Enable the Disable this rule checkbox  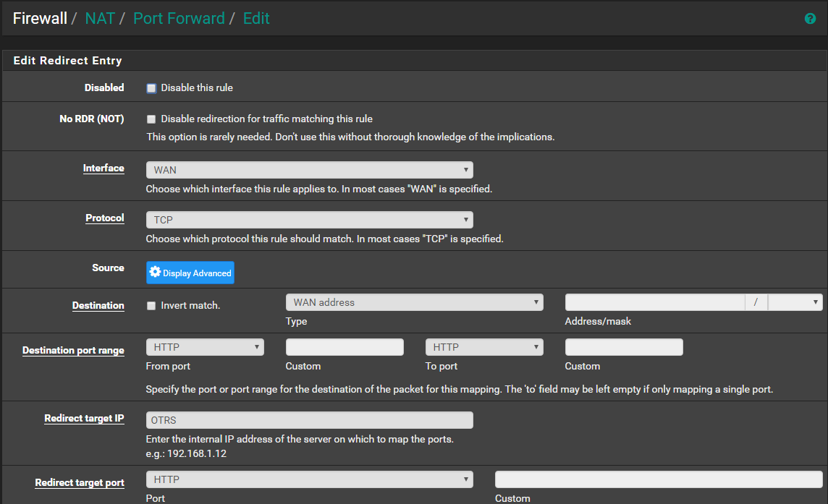(151, 88)
